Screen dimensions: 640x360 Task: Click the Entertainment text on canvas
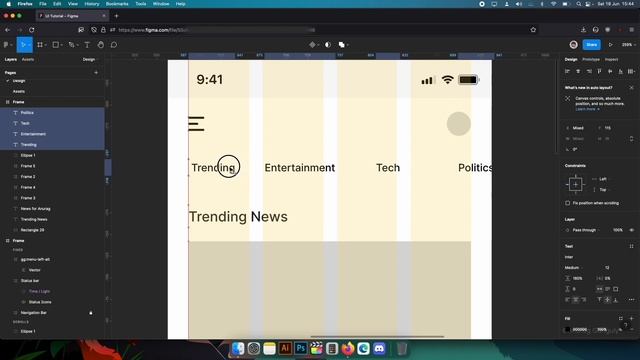pyautogui.click(x=300, y=168)
